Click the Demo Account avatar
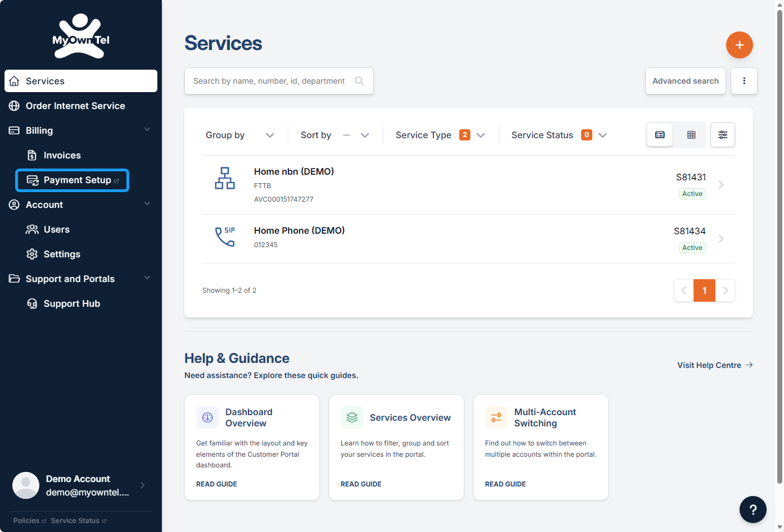The image size is (784, 532). pyautogui.click(x=26, y=485)
